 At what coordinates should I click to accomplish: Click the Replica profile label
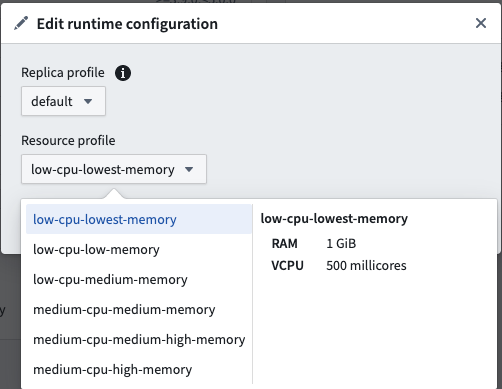click(x=63, y=72)
